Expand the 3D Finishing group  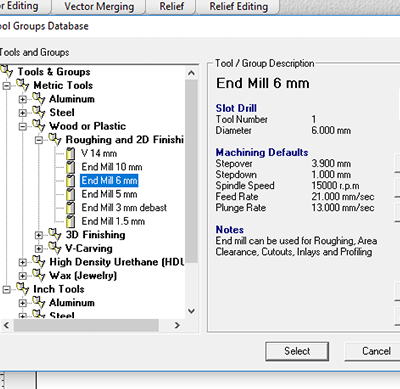pos(39,235)
